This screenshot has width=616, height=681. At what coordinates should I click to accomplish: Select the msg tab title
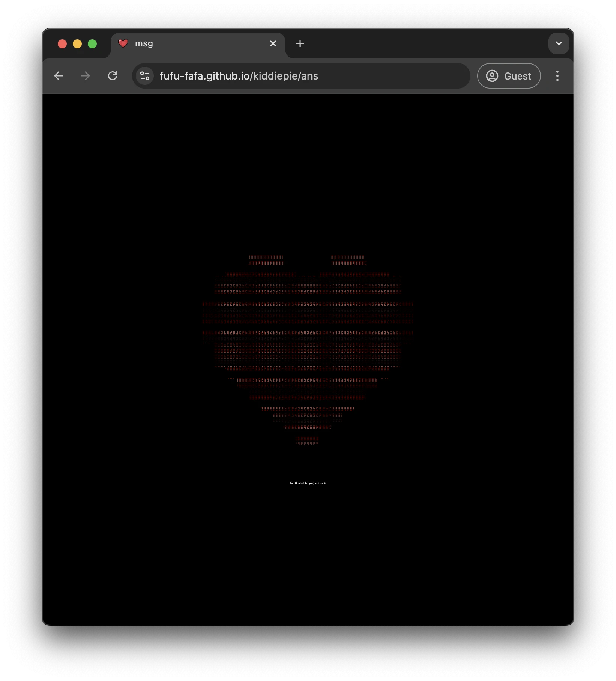point(144,44)
